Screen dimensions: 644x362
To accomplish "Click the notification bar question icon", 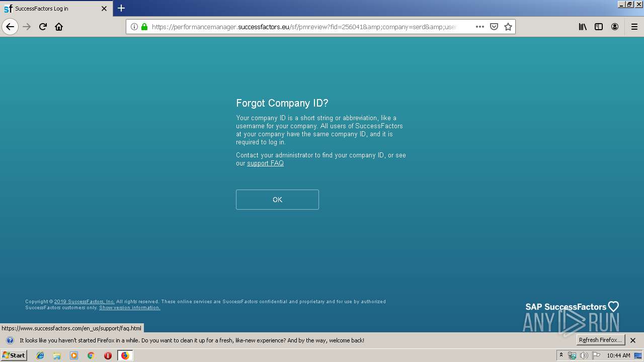I will coord(10,340).
